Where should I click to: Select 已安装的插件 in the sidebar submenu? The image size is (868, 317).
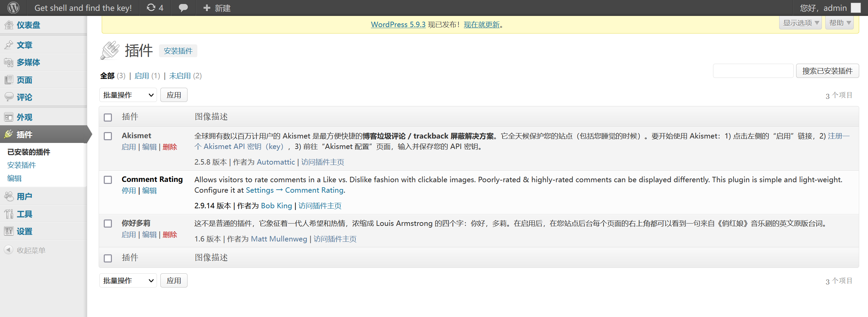[28, 152]
